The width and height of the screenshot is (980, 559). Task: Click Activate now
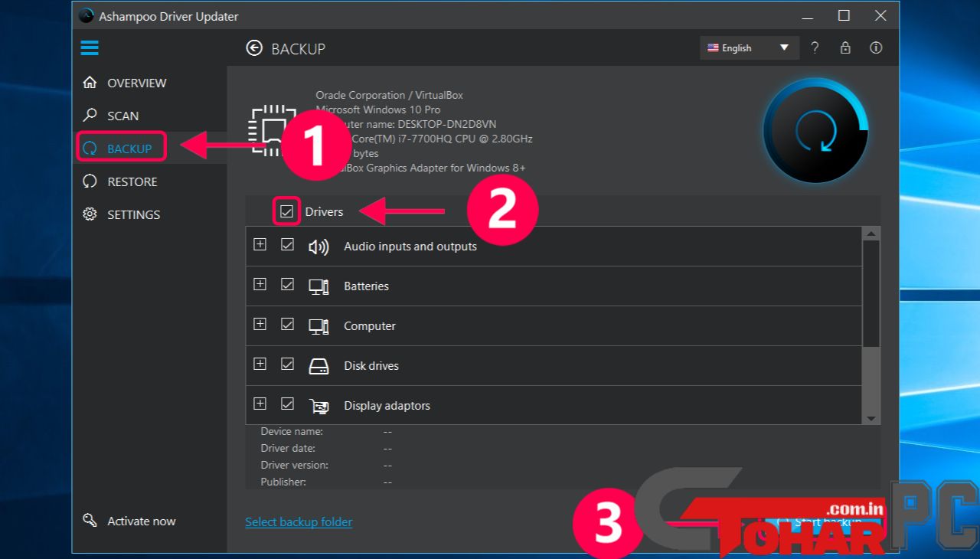(142, 521)
